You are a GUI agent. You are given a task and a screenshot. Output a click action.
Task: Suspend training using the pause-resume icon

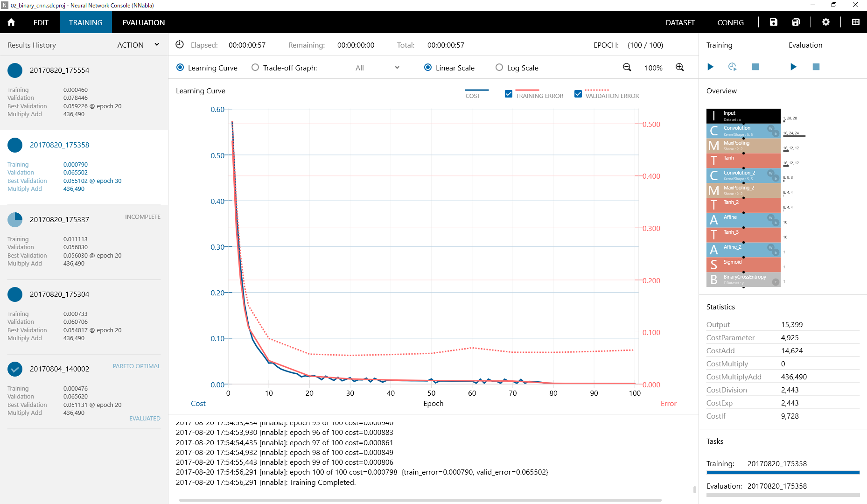(x=732, y=67)
